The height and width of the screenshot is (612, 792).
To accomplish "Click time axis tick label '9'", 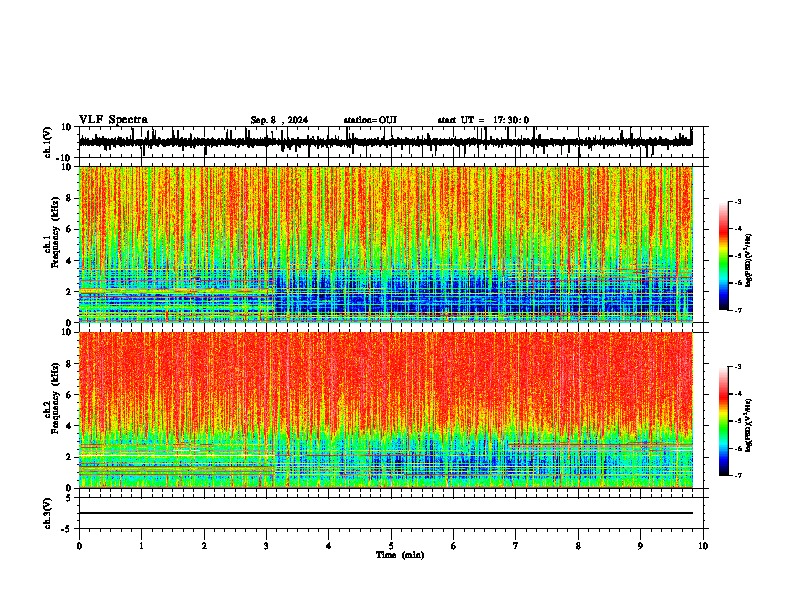I will tap(640, 546).
